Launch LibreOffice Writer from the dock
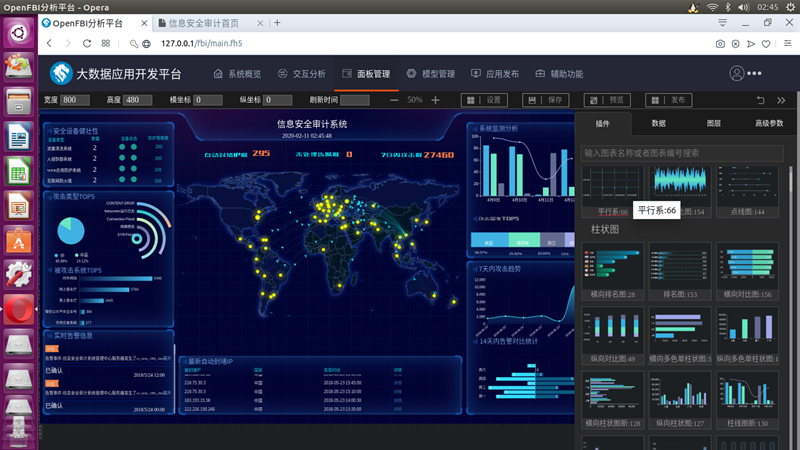The width and height of the screenshot is (800, 450). pyautogui.click(x=19, y=136)
